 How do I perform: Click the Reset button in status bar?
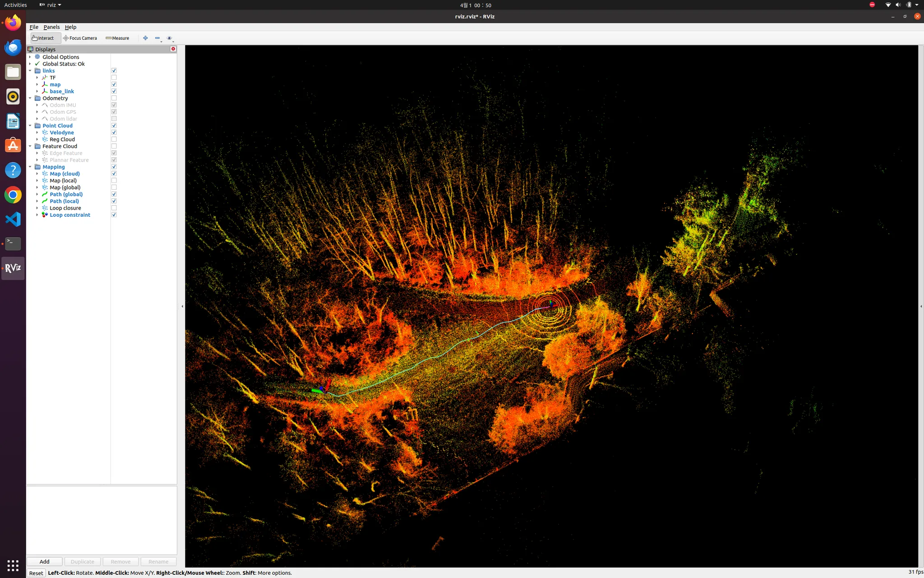coord(36,573)
